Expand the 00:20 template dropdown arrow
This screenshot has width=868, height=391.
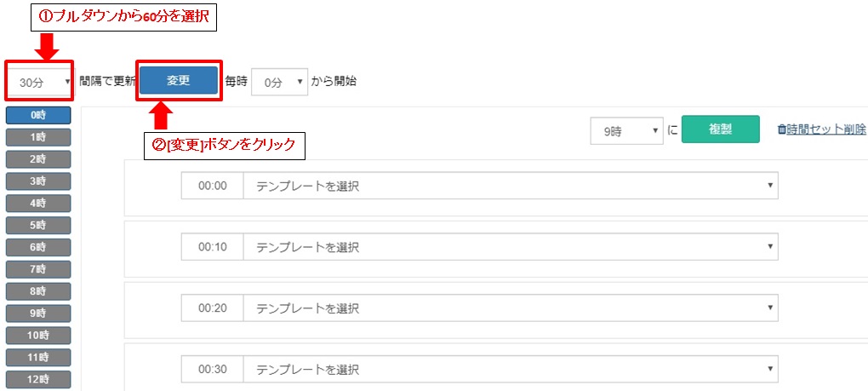[769, 308]
